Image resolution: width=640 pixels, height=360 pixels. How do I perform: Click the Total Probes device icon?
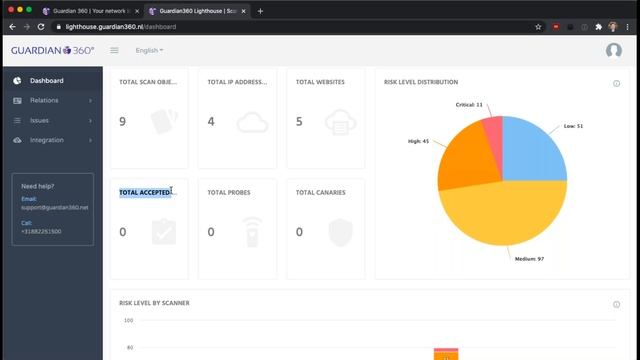pos(252,232)
